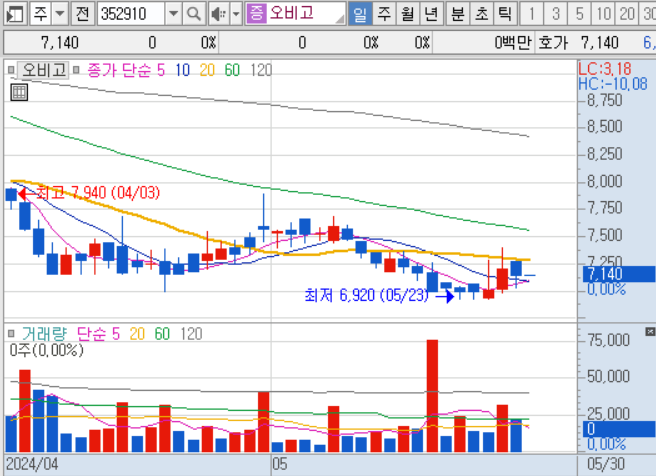Select the 분 minute period tab
This screenshot has height=476, width=656.
[x=458, y=14]
